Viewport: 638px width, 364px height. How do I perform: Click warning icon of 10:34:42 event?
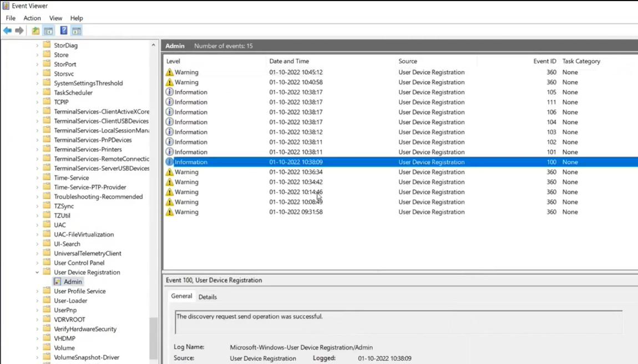click(169, 182)
